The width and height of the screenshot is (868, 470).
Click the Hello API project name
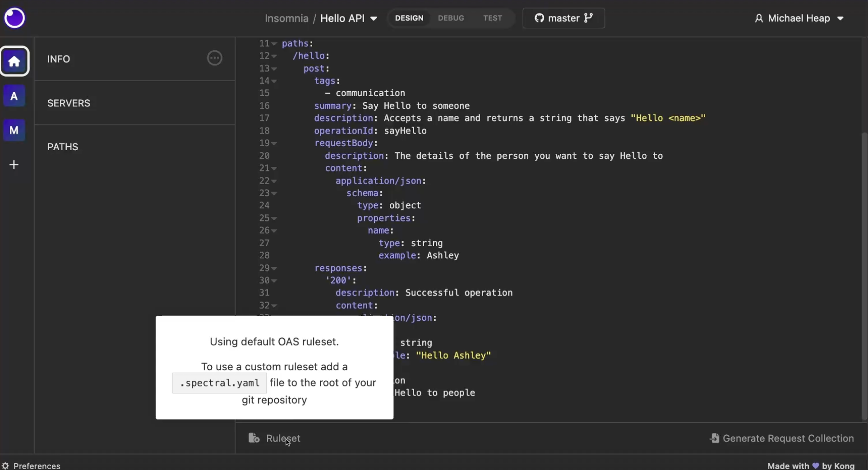342,18
